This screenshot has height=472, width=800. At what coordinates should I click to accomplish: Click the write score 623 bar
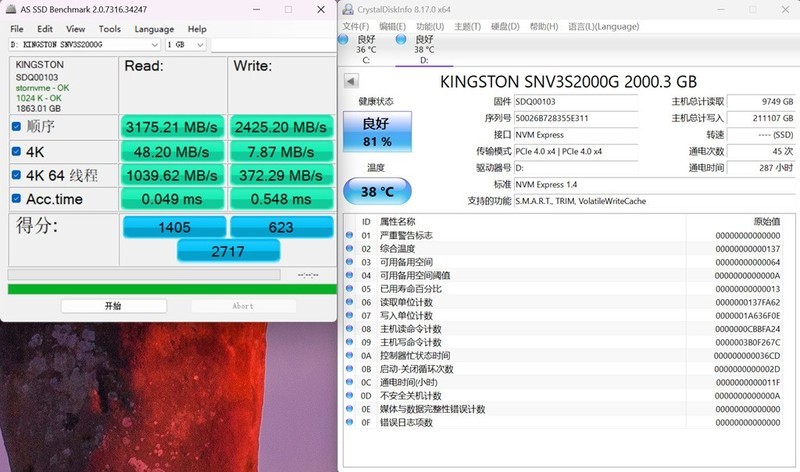(x=282, y=227)
